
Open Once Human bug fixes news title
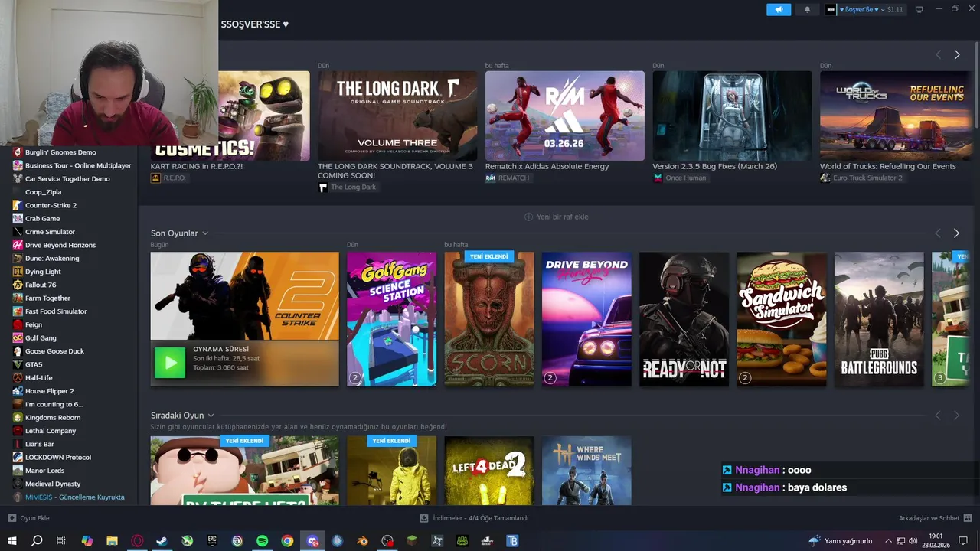714,166
